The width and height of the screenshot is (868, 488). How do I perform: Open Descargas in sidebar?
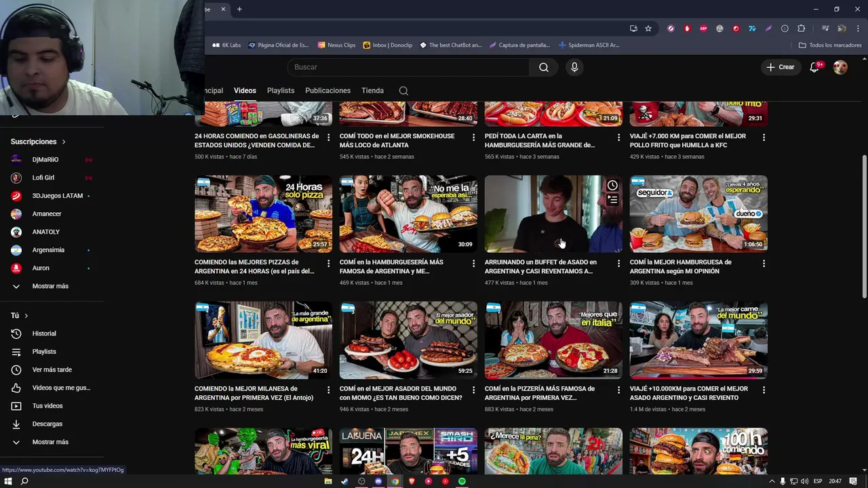[47, 424]
